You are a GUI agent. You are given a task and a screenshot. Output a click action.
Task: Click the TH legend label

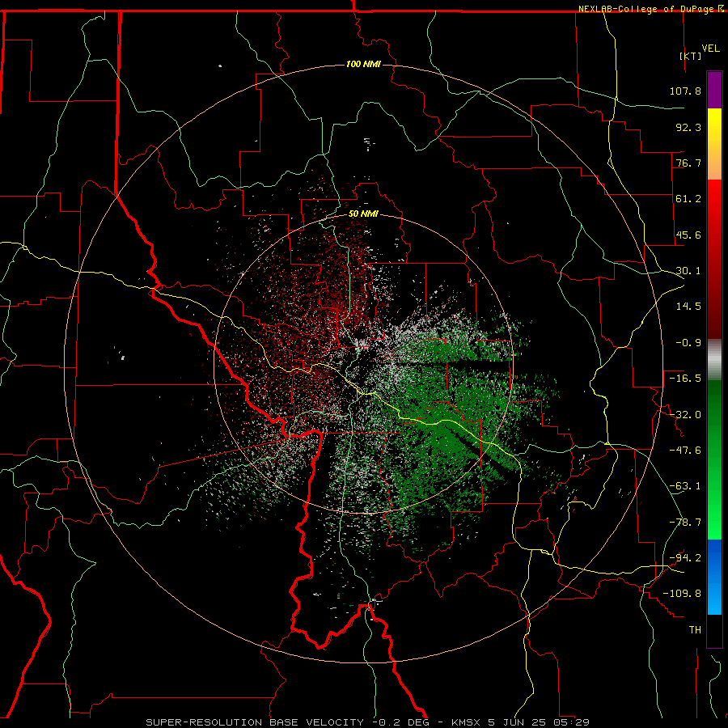tap(695, 630)
